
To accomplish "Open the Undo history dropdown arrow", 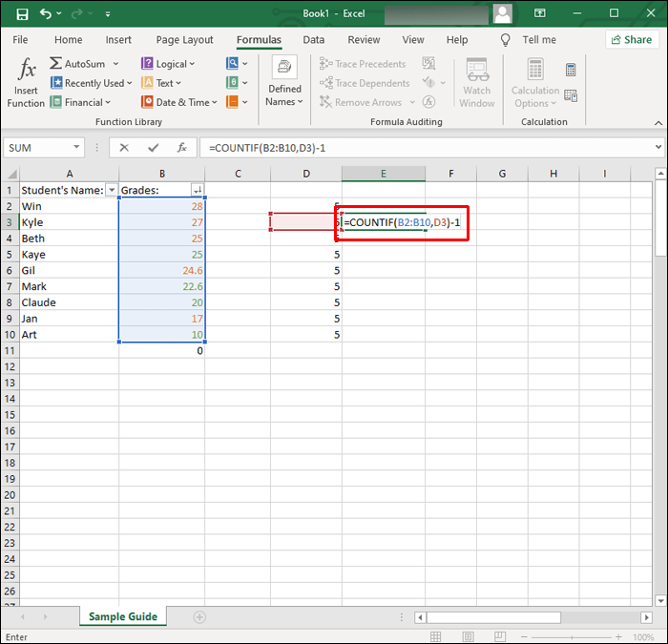I will (59, 13).
